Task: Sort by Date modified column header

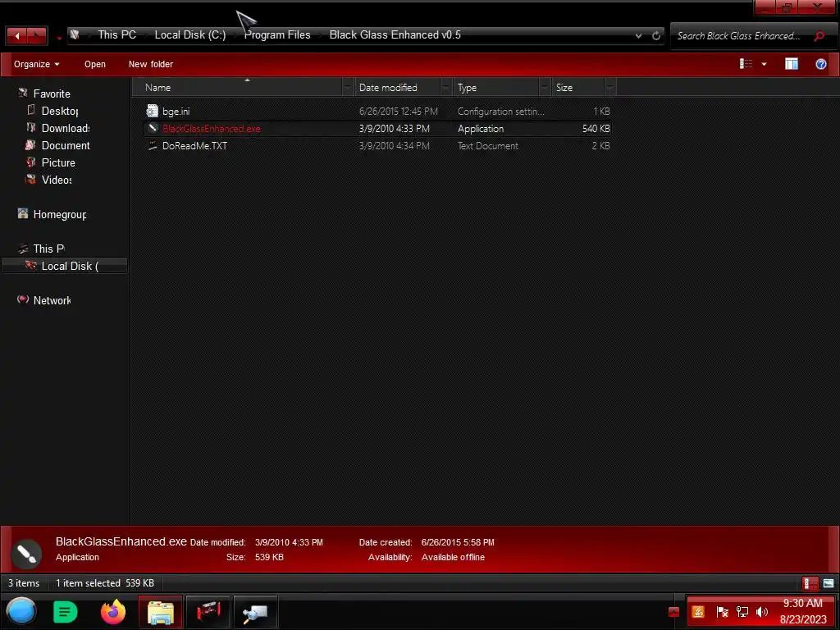Action: pyautogui.click(x=397, y=87)
